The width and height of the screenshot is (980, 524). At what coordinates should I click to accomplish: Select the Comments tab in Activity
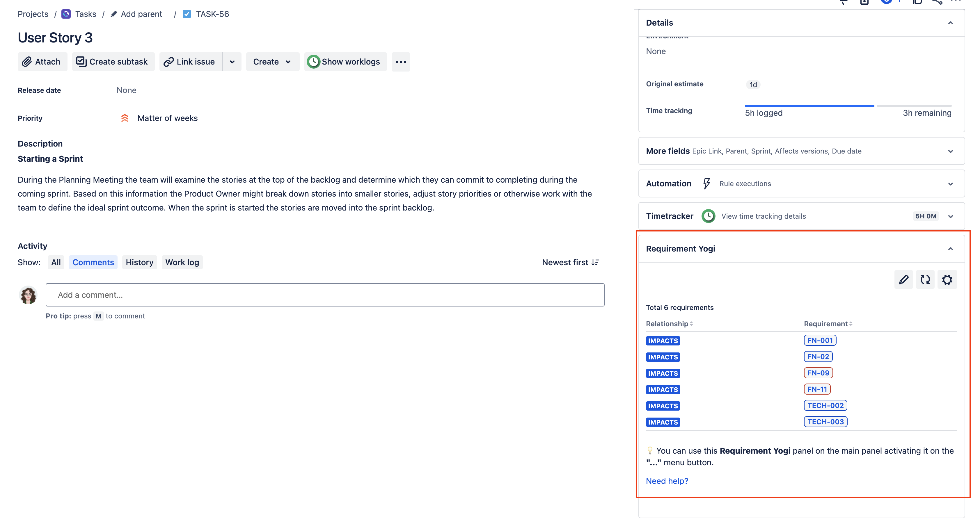[93, 262]
